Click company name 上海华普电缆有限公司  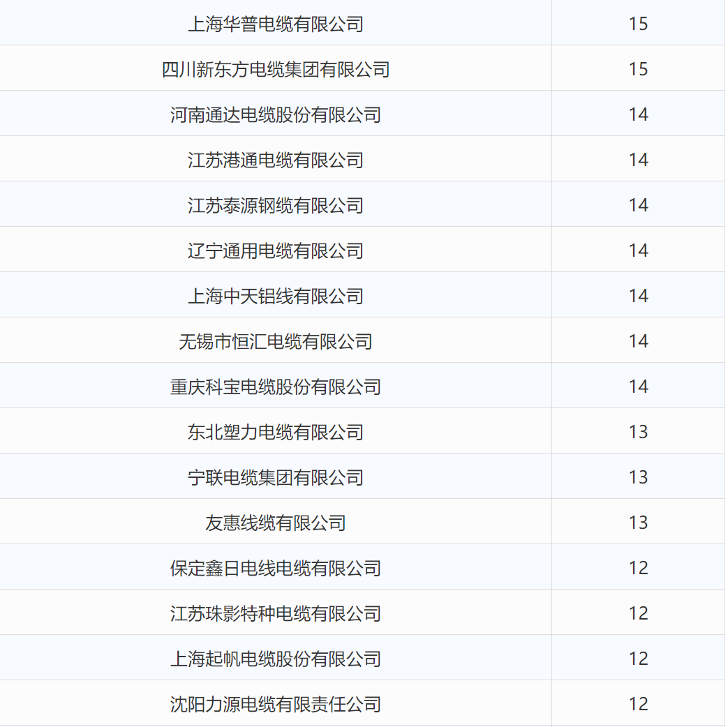[276, 24]
